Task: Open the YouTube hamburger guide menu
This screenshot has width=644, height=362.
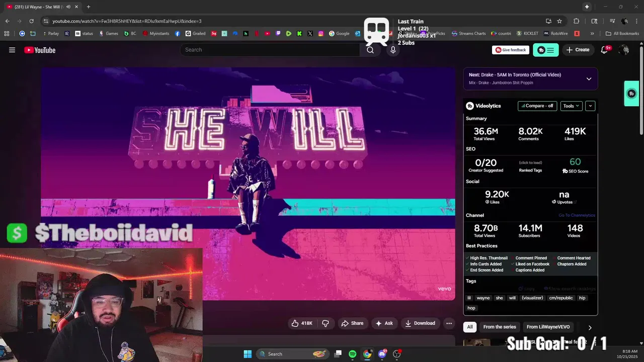Action: pos(12,50)
